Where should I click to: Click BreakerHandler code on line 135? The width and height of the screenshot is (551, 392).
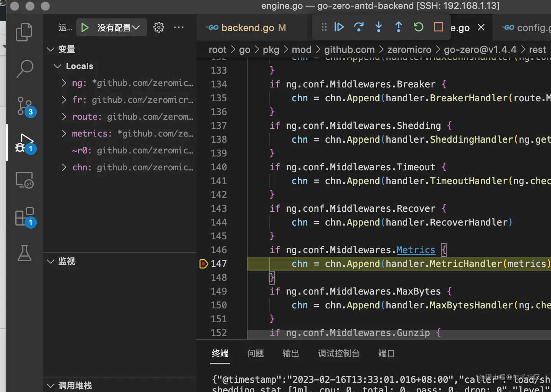coord(469,98)
